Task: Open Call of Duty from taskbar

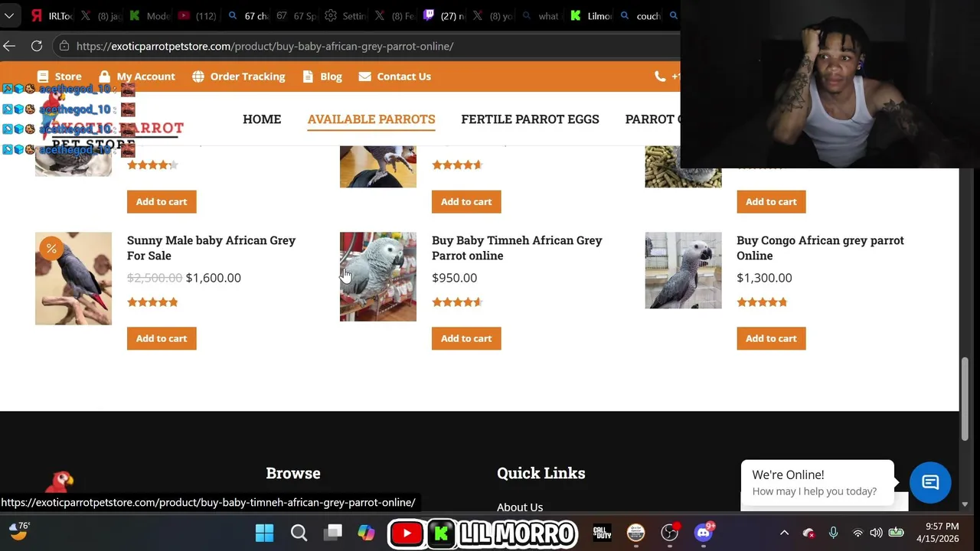Action: click(x=603, y=533)
